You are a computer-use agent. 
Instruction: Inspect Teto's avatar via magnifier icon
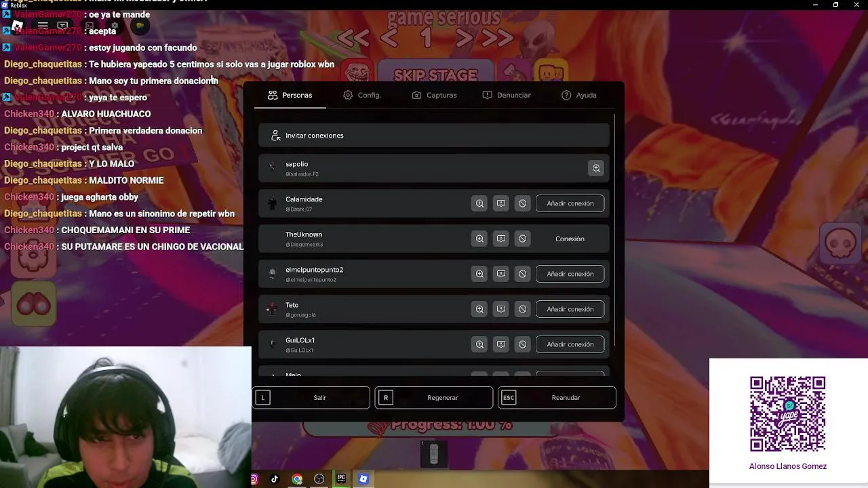click(479, 309)
